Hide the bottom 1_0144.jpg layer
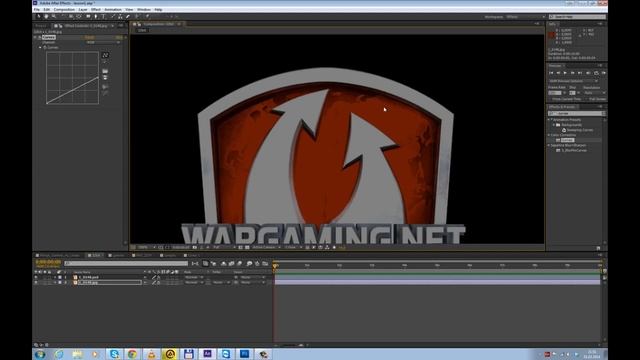The width and height of the screenshot is (640, 360). coord(36,282)
